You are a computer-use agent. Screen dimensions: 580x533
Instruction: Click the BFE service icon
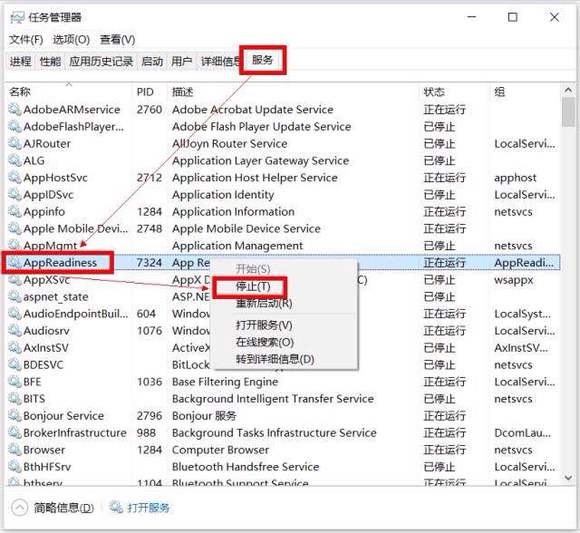15,382
